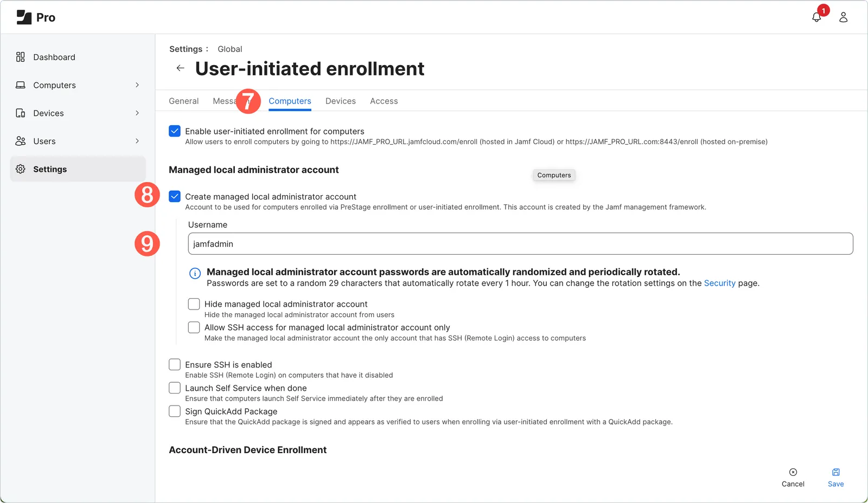Open the Security page link
The width and height of the screenshot is (868, 503).
(719, 283)
